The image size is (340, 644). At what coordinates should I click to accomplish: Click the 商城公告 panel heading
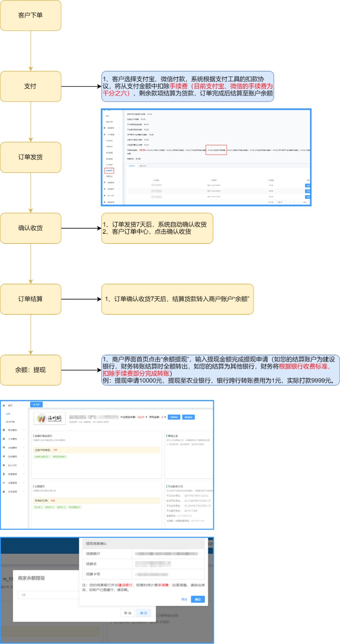[173, 436]
